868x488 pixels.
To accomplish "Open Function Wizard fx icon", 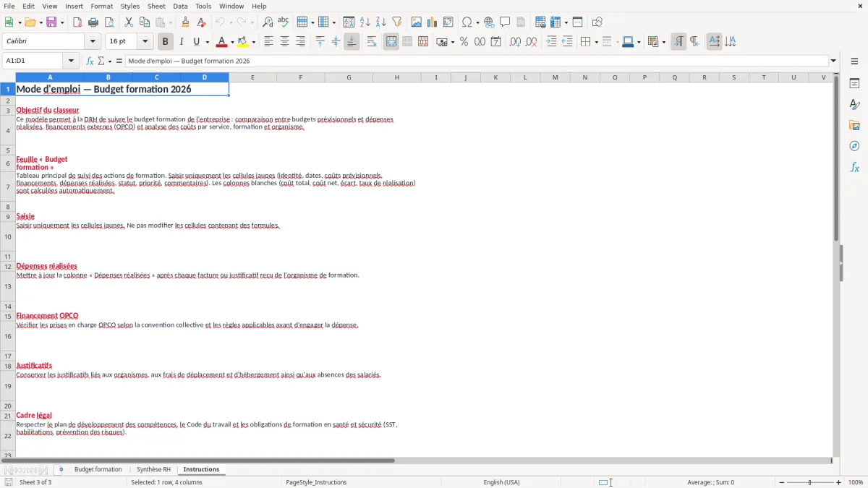I will (x=90, y=61).
